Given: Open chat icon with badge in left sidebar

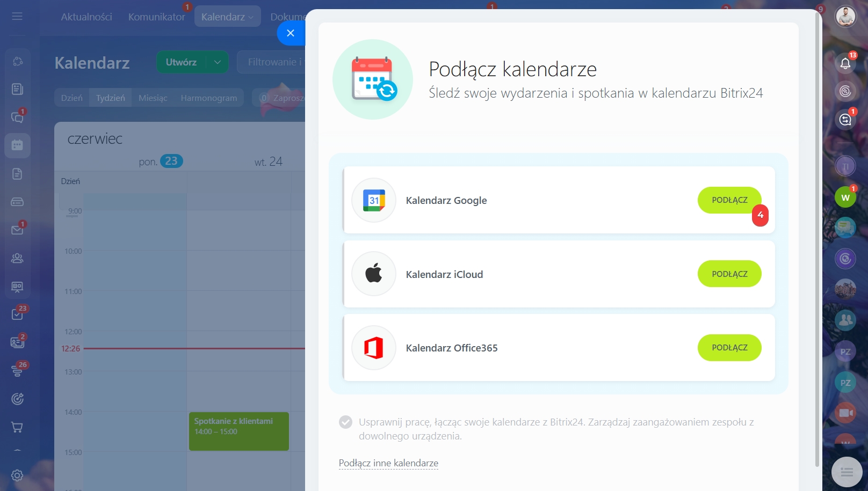Looking at the screenshot, I should (x=17, y=117).
